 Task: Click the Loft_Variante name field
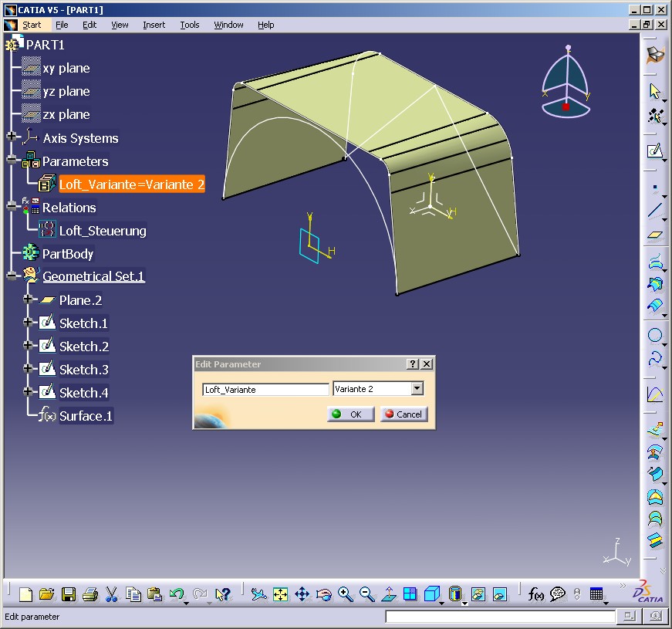(x=265, y=389)
